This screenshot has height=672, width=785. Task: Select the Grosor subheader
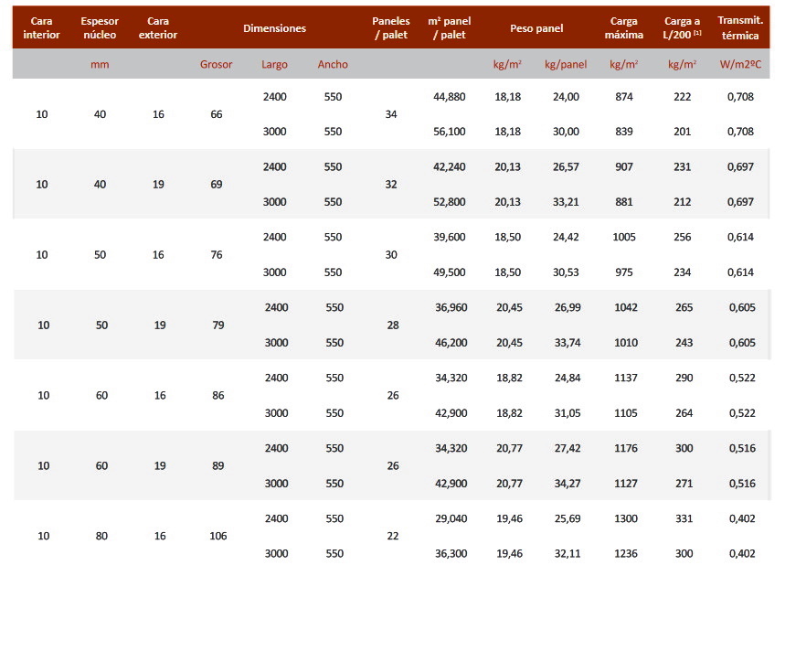point(217,64)
